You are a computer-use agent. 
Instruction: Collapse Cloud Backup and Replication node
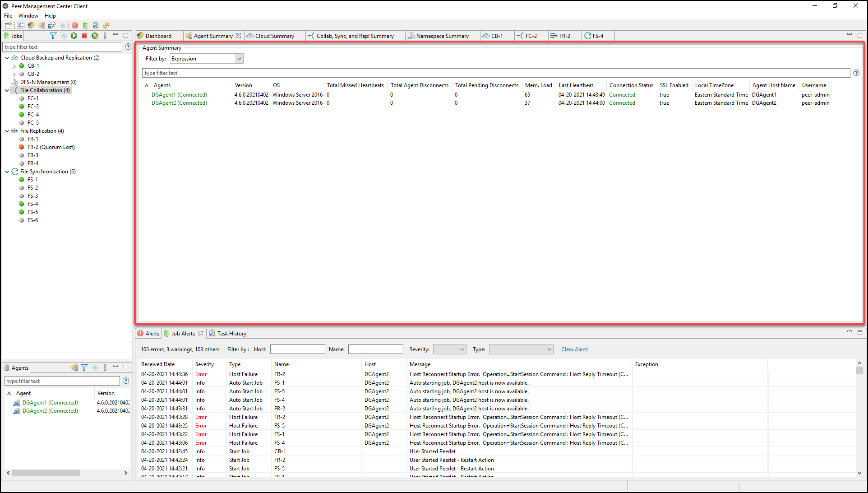[7, 58]
